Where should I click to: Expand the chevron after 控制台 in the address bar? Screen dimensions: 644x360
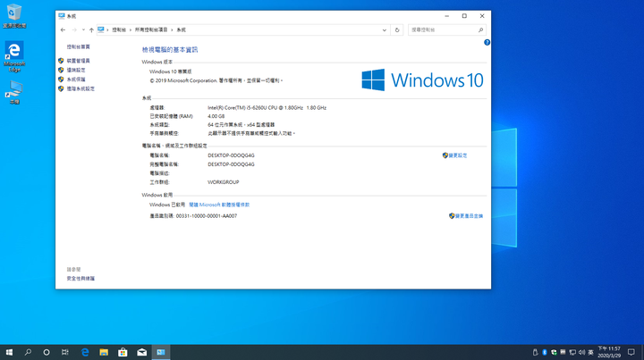coord(131,30)
